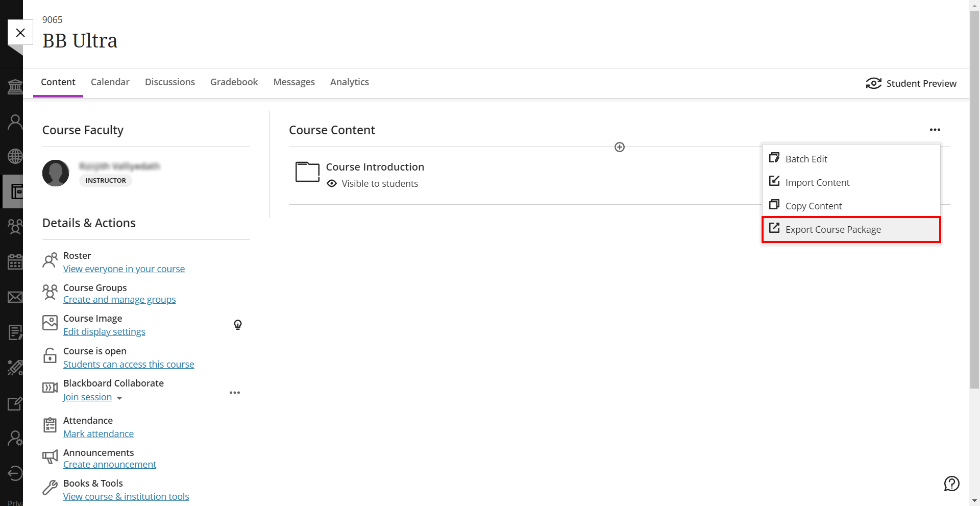The height and width of the screenshot is (506, 980).
Task: Enable Student Preview mode
Action: coord(911,83)
